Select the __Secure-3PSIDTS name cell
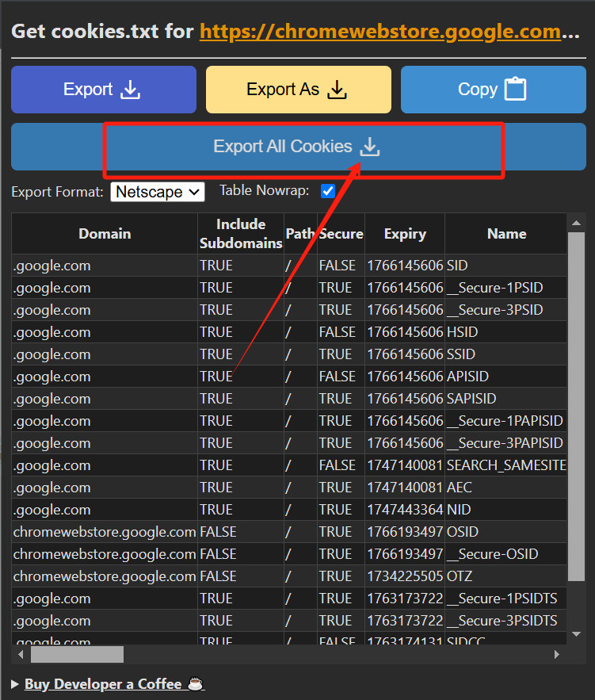This screenshot has width=595, height=700. point(506,621)
